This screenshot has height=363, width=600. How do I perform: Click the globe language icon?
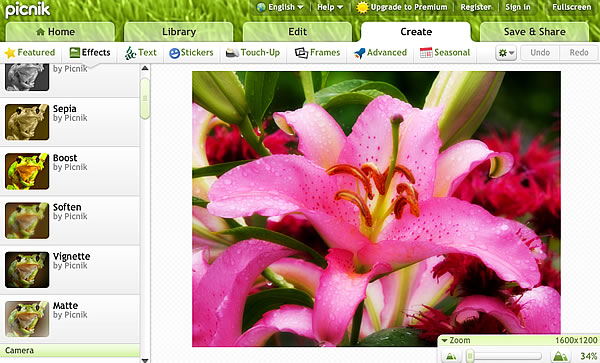tap(261, 7)
